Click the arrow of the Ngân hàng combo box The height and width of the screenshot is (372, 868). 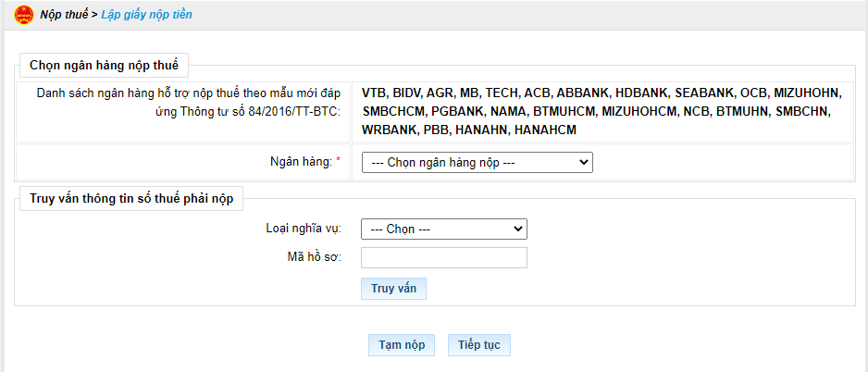click(x=582, y=163)
